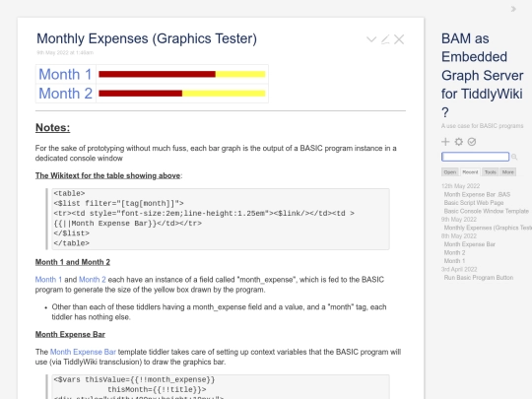Follow the Month 2 link in notes paragraph
The width and height of the screenshot is (532, 399).
pyautogui.click(x=93, y=280)
